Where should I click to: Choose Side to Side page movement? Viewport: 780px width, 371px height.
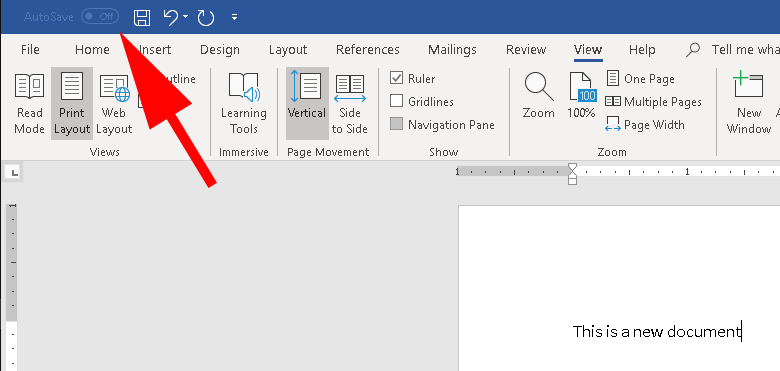click(x=350, y=103)
